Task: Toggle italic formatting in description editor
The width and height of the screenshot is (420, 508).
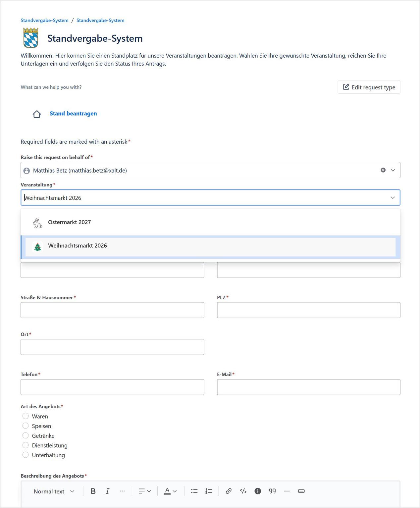Action: coord(107,491)
